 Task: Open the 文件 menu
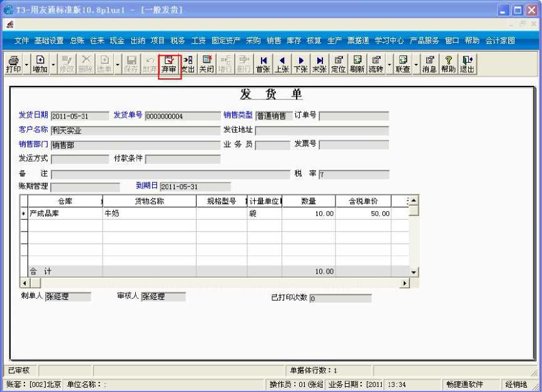coord(21,41)
